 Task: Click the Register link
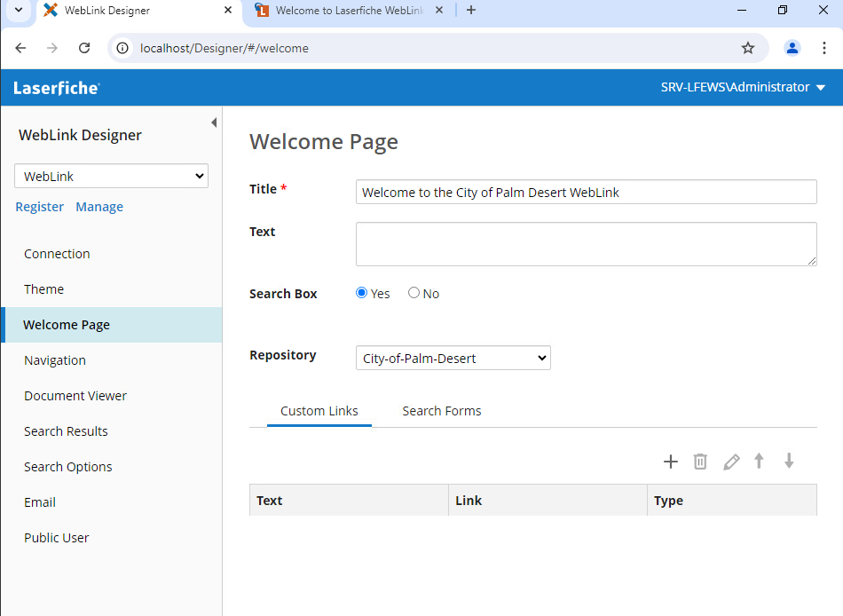[39, 207]
